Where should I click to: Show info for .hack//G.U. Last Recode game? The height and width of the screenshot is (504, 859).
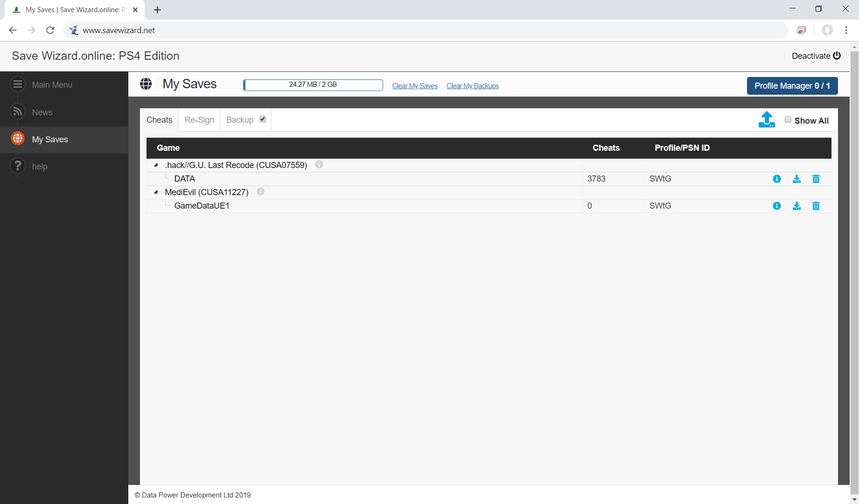(319, 164)
